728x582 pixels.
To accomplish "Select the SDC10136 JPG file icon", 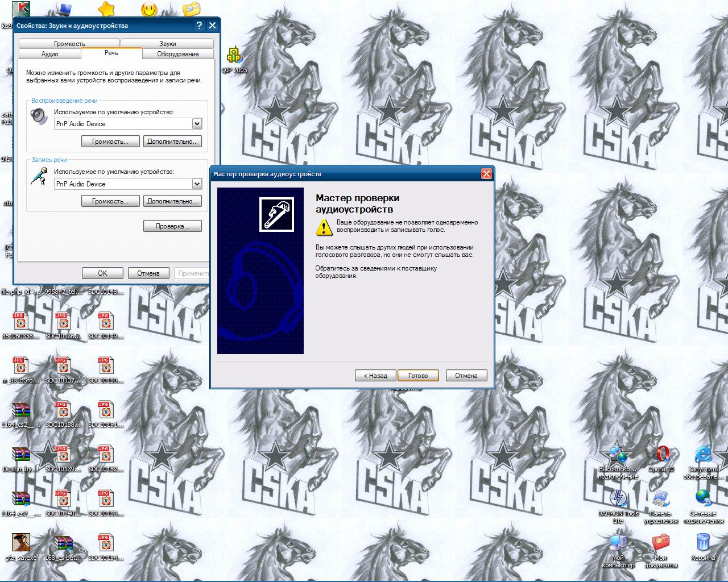I will 63,322.
